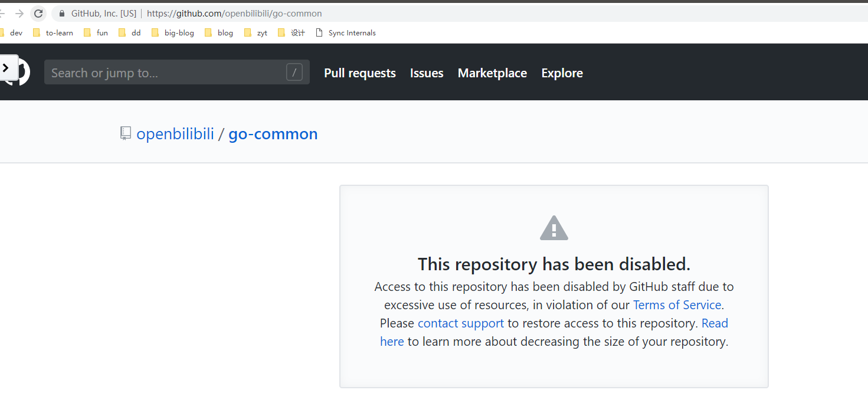Follow the contact support link
This screenshot has height=416, width=868.
(461, 323)
